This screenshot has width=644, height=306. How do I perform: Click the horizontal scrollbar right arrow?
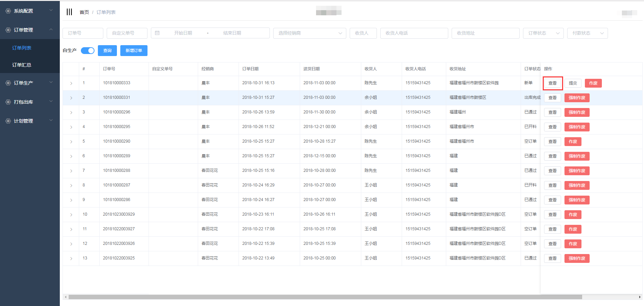pos(640,297)
